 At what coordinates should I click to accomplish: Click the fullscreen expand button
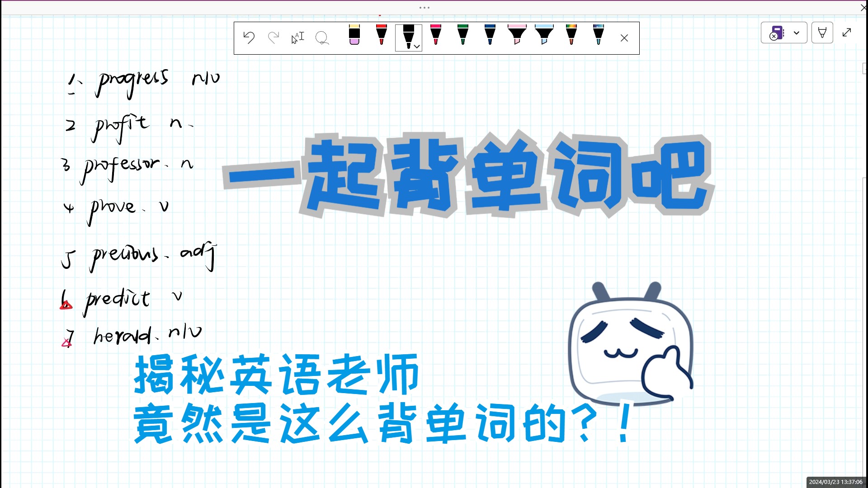pos(847,32)
